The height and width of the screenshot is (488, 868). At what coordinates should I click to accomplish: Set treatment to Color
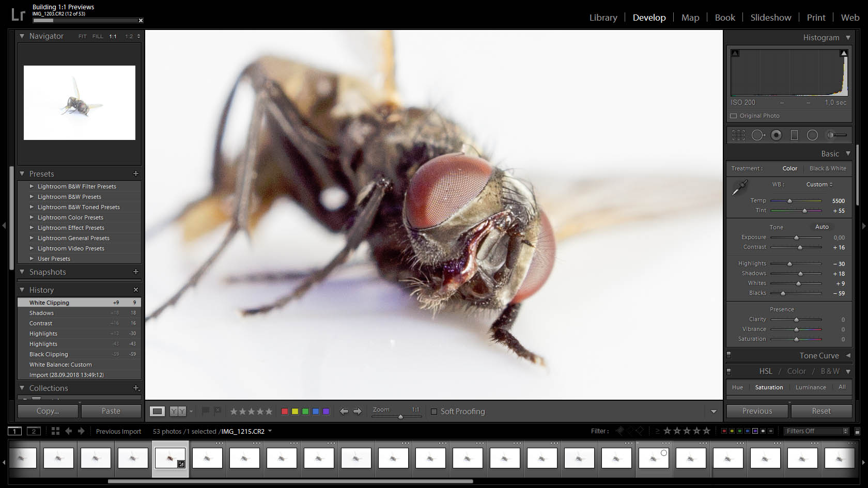click(789, 168)
